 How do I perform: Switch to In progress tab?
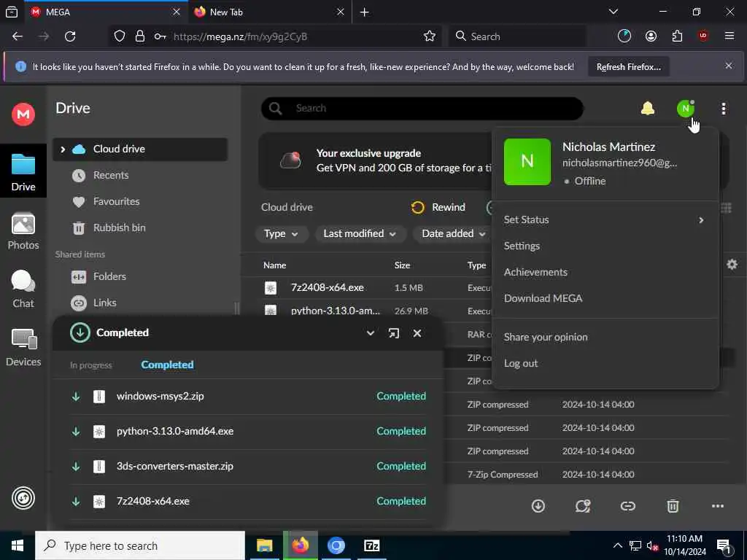coord(91,365)
